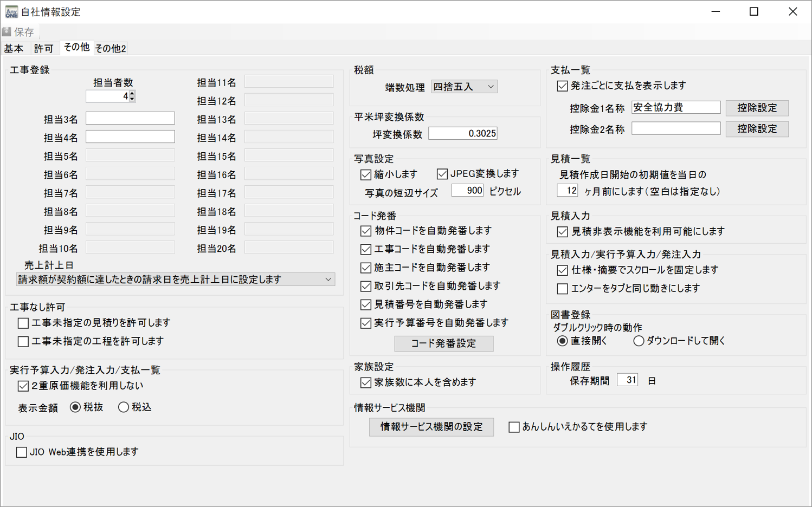Uncheck 見積番号を自動発番します

[x=366, y=305]
